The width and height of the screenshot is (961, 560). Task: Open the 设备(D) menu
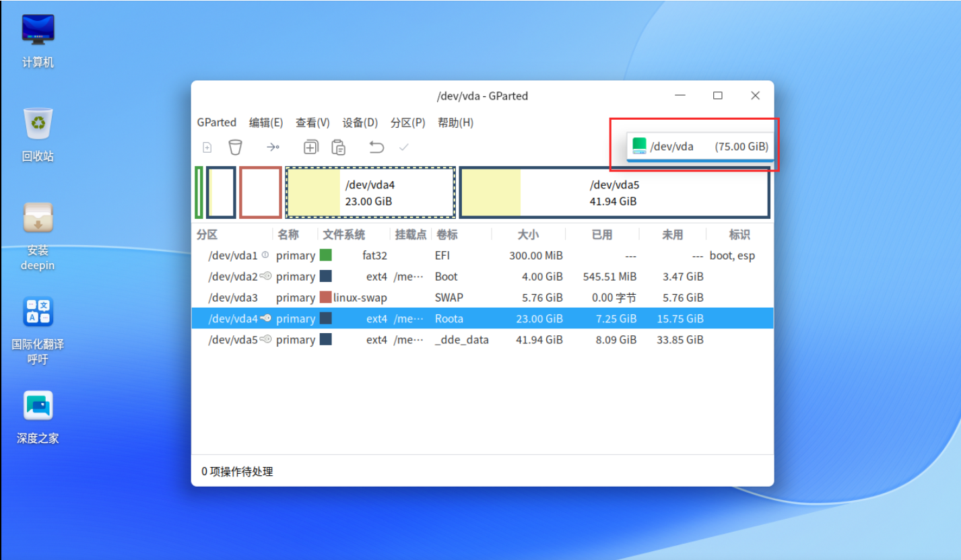pos(360,122)
